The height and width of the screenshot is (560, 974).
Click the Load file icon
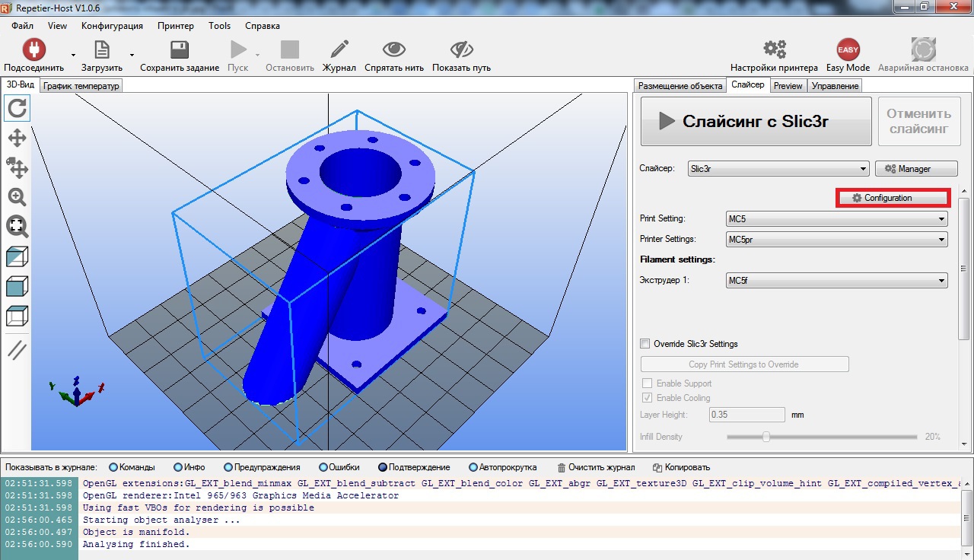point(101,50)
